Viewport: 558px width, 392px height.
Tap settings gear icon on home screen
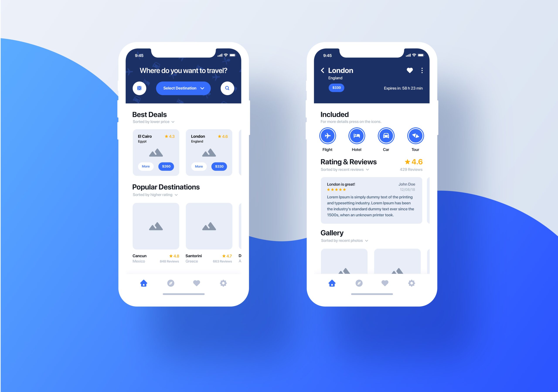[224, 283]
